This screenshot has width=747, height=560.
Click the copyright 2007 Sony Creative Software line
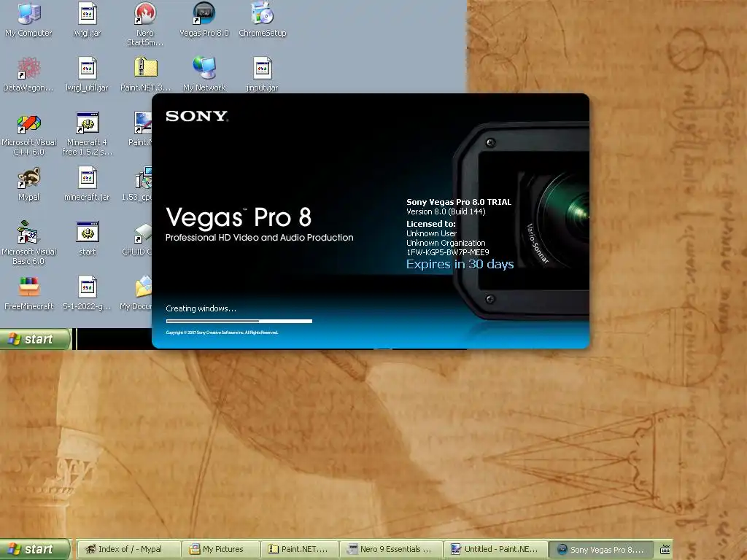[x=222, y=332]
